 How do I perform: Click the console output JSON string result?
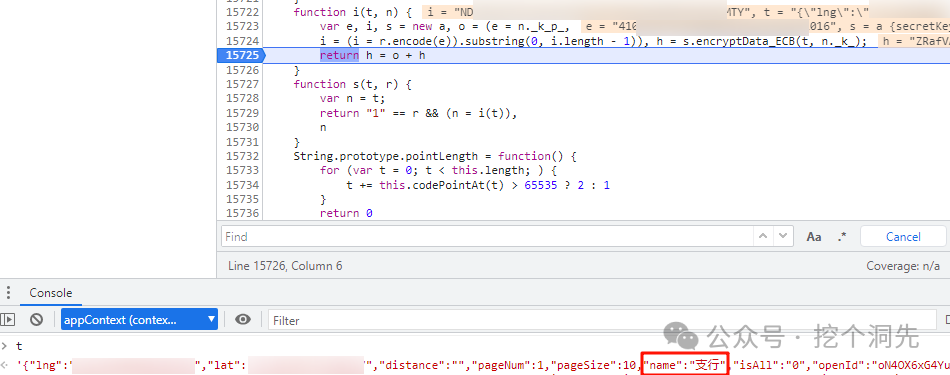tap(482, 365)
